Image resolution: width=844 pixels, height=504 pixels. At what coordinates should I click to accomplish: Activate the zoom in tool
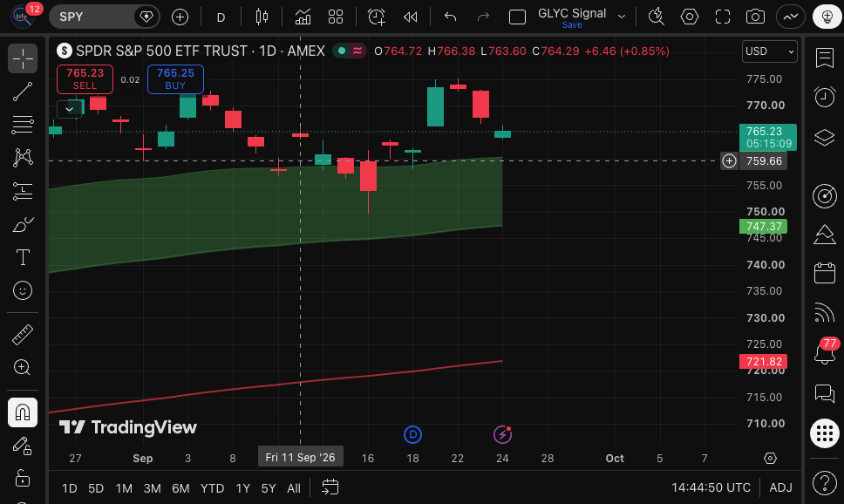[x=23, y=368]
